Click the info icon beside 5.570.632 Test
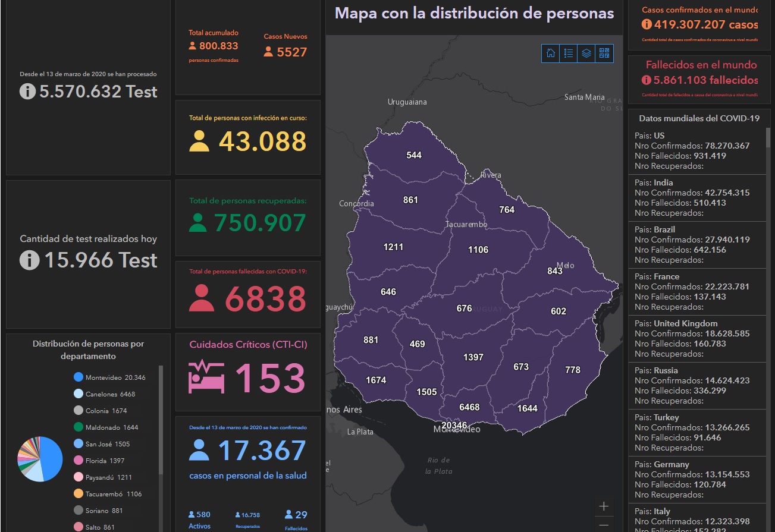 pyautogui.click(x=27, y=92)
